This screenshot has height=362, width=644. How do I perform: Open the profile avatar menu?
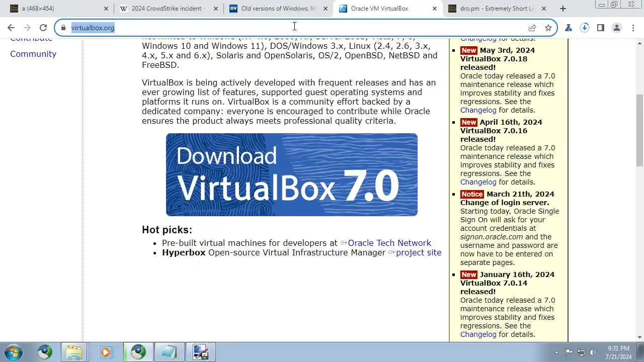pyautogui.click(x=617, y=28)
